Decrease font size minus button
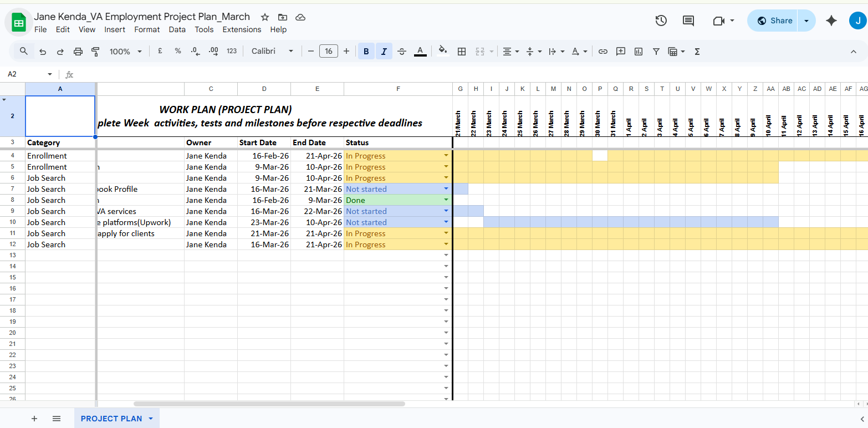The height and width of the screenshot is (428, 868). pyautogui.click(x=311, y=52)
